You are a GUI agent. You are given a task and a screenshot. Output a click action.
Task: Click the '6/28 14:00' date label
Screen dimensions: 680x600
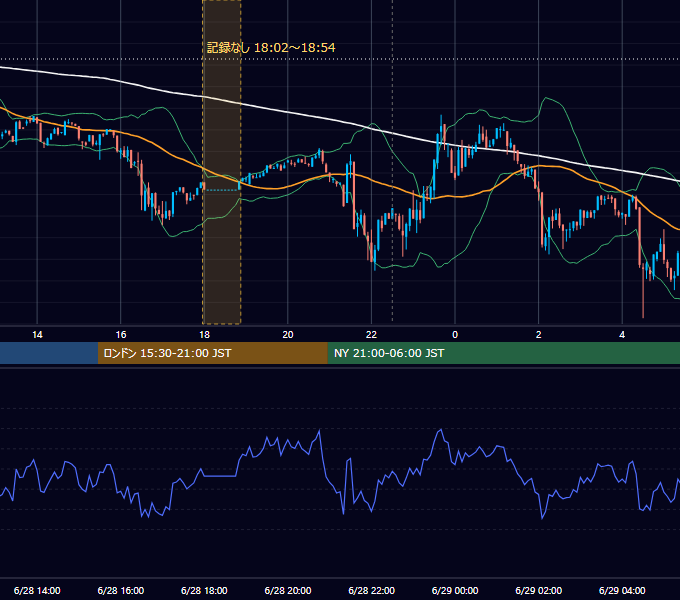tap(37, 590)
